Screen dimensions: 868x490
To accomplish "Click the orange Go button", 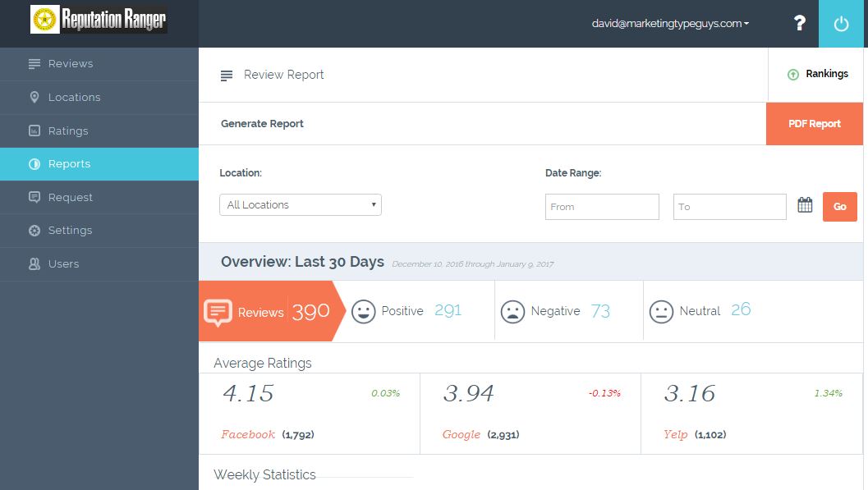I will pos(840,207).
